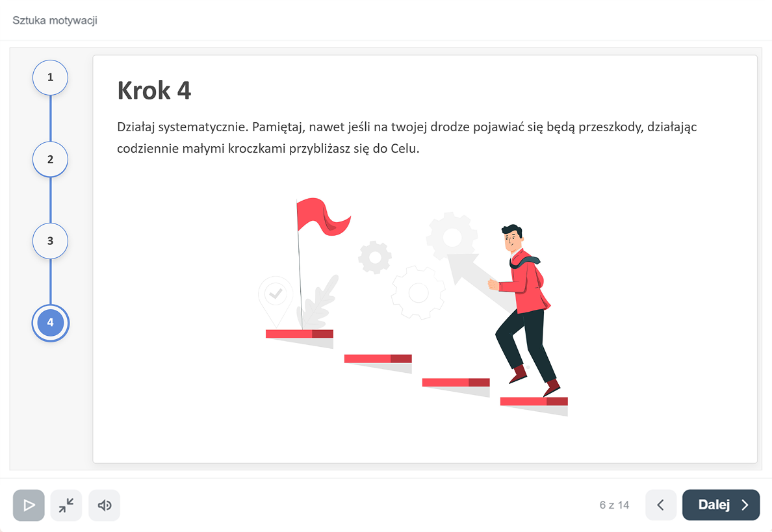Click the paragraph starting with Działaj systematycznie
This screenshot has height=532, width=772.
(407, 138)
